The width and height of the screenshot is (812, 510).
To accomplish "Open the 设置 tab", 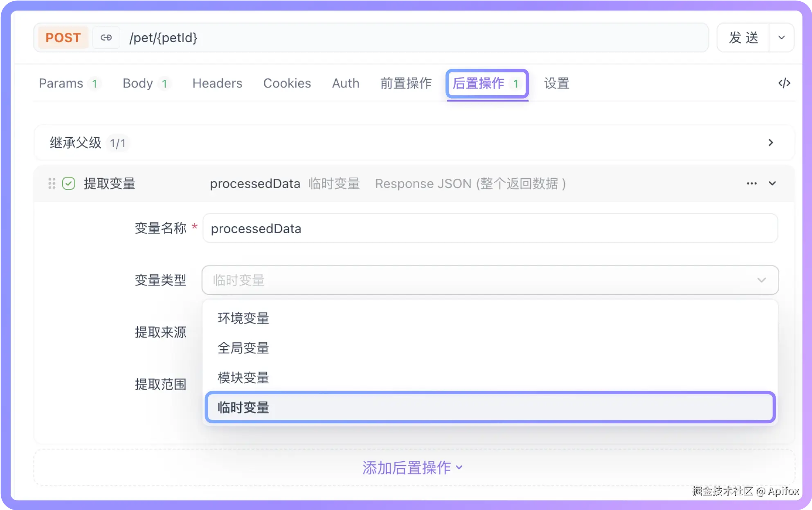I will [x=556, y=83].
